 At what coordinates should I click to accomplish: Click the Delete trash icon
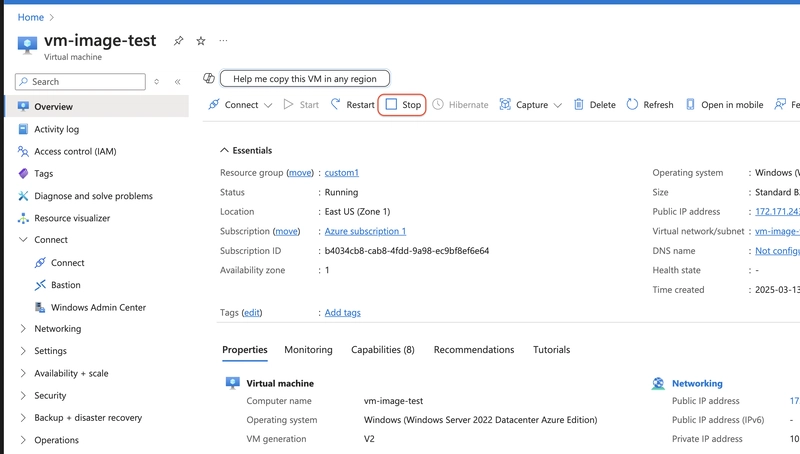click(579, 105)
